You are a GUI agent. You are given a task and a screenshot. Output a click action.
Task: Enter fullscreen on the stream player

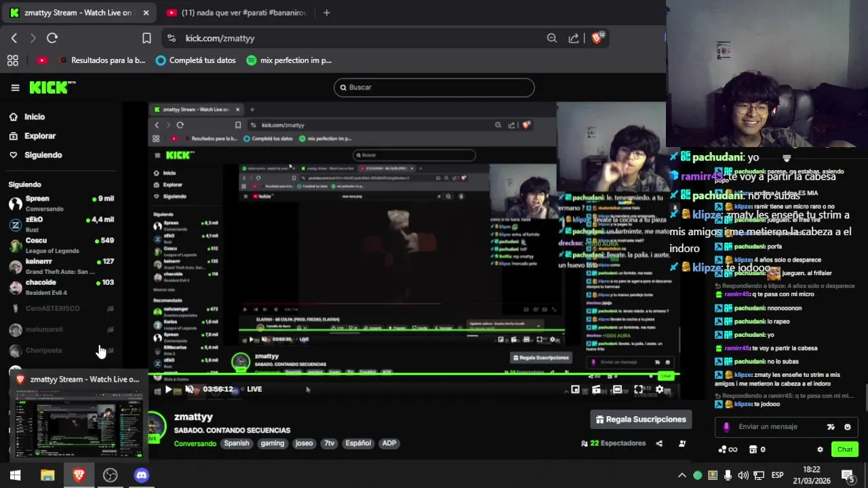pos(638,389)
